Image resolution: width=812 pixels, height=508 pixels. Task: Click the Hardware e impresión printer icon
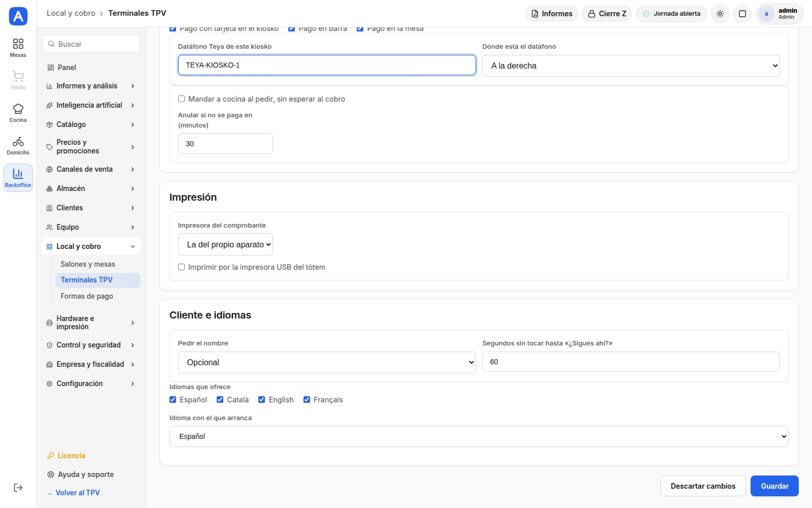point(49,323)
